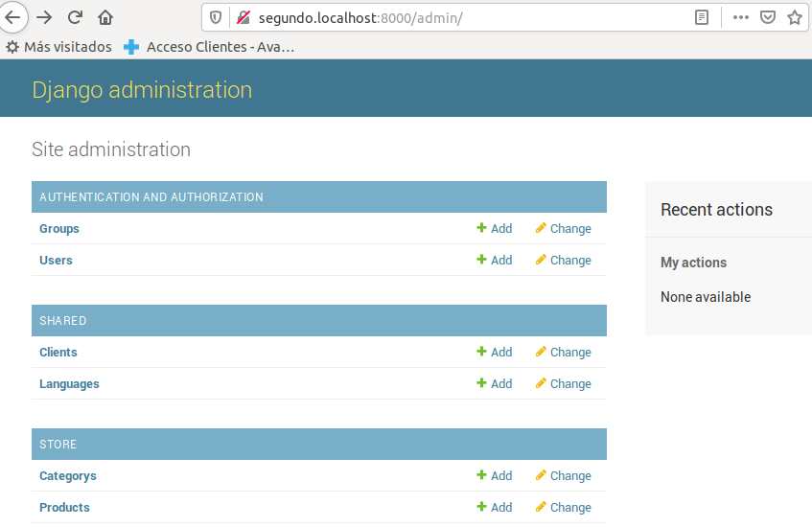Screen dimensions: 812x527
Task: Change existing Categorys
Action: [564, 476]
